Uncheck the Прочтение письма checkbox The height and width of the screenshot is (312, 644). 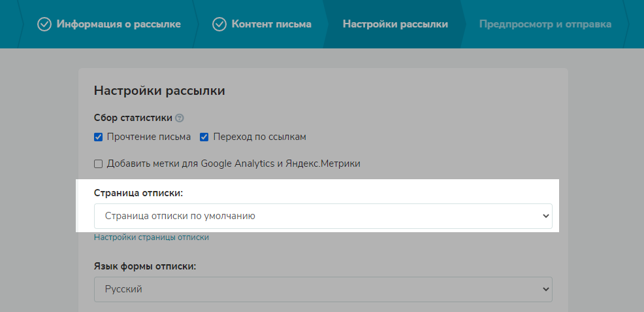point(99,137)
